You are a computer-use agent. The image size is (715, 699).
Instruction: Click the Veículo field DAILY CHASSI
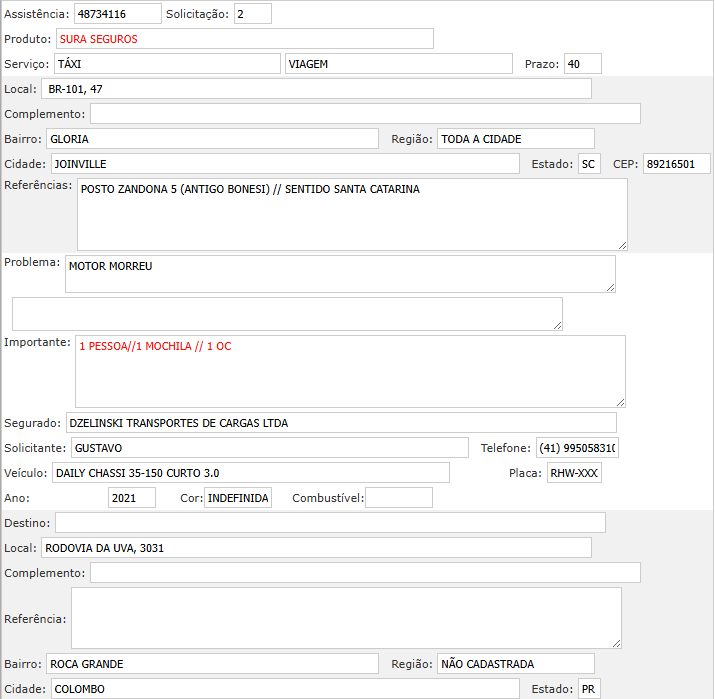point(251,473)
